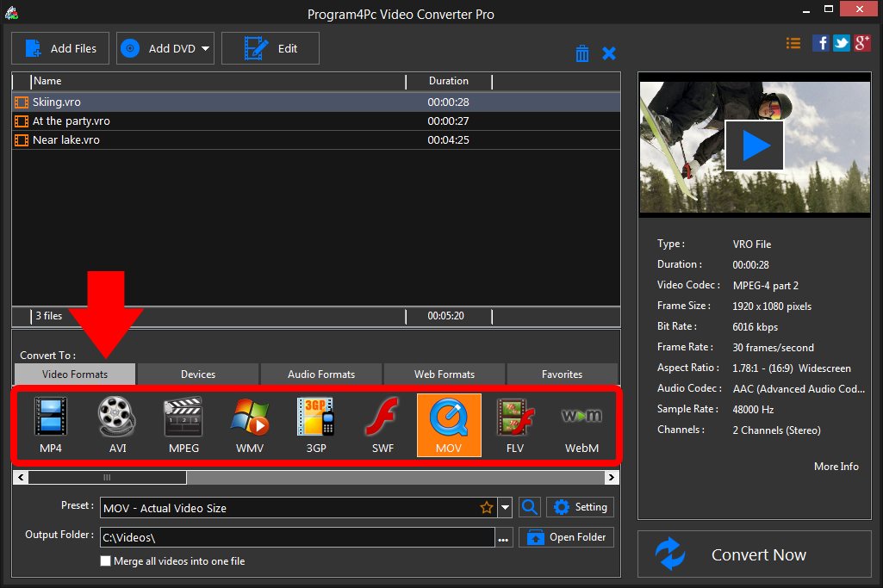Click the blue X clear list icon
Screen dimensions: 883x588
609,53
